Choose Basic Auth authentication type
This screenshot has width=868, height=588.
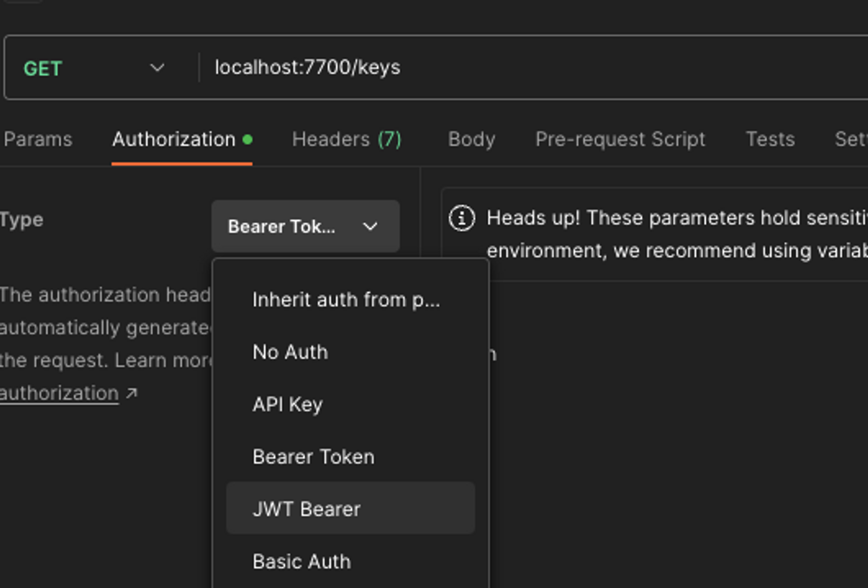click(302, 562)
